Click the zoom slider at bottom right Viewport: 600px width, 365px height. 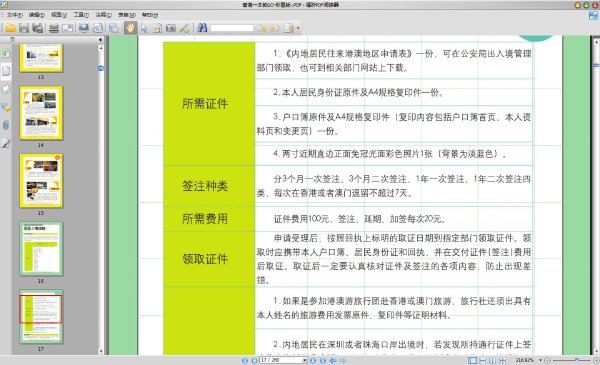(571, 360)
